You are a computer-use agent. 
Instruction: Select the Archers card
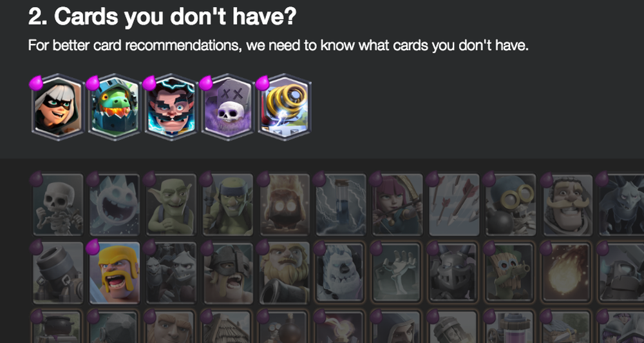(x=397, y=204)
